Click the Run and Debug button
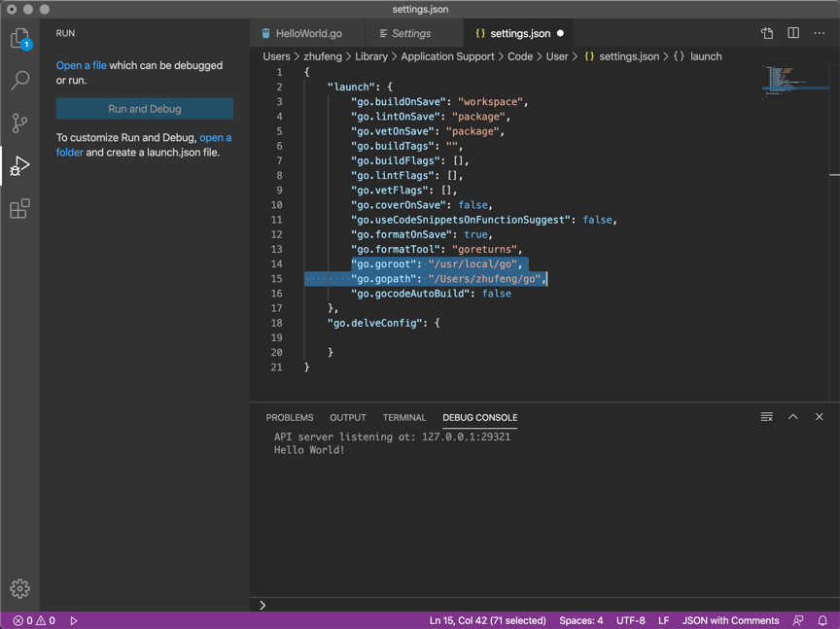 [145, 109]
